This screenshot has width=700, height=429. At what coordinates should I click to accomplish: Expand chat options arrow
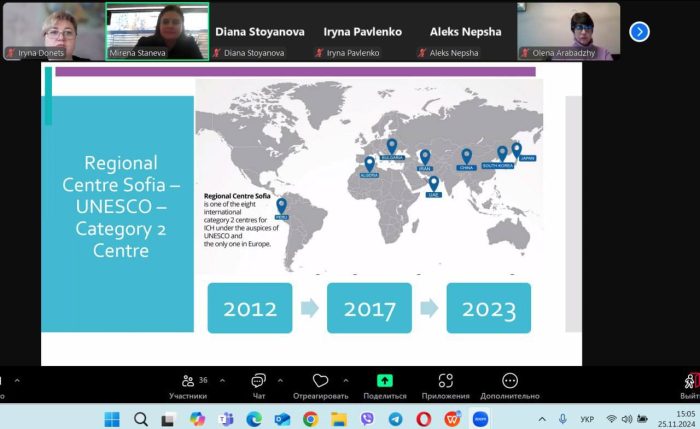tap(281, 381)
